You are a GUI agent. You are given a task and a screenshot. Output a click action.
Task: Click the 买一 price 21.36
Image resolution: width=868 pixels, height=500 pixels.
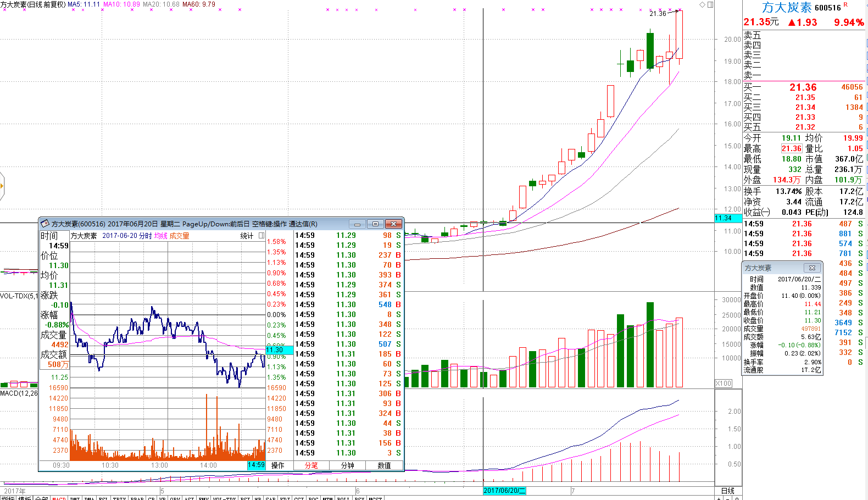point(803,87)
